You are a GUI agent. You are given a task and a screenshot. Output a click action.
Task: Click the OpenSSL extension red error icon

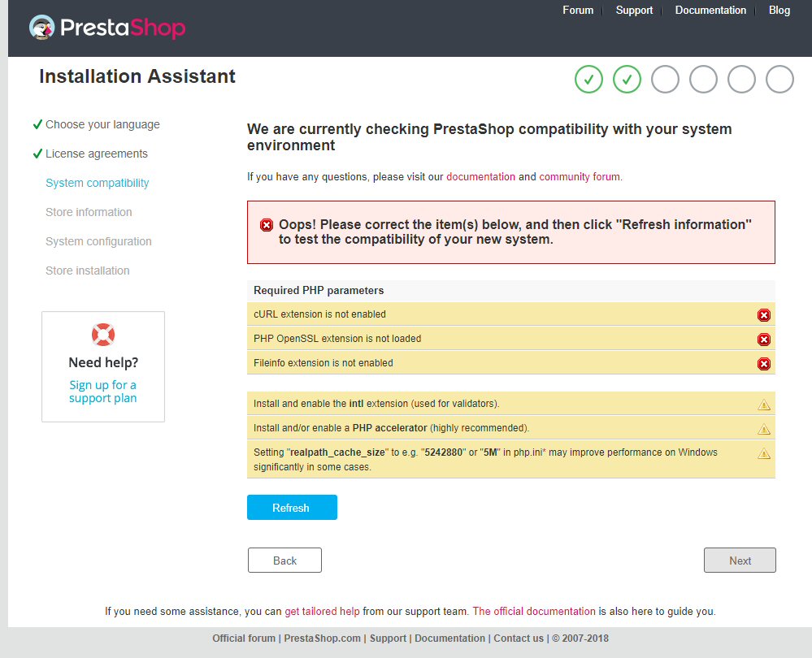(764, 340)
